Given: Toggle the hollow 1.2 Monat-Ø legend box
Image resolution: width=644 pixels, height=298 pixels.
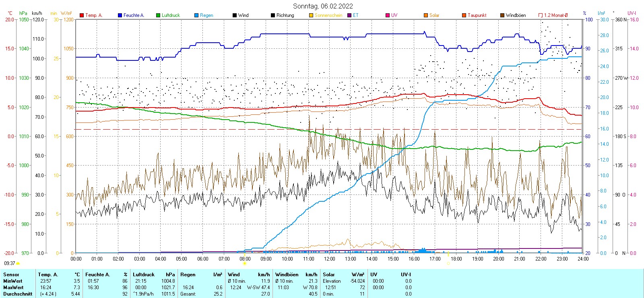Looking at the screenshot, I should click(541, 15).
